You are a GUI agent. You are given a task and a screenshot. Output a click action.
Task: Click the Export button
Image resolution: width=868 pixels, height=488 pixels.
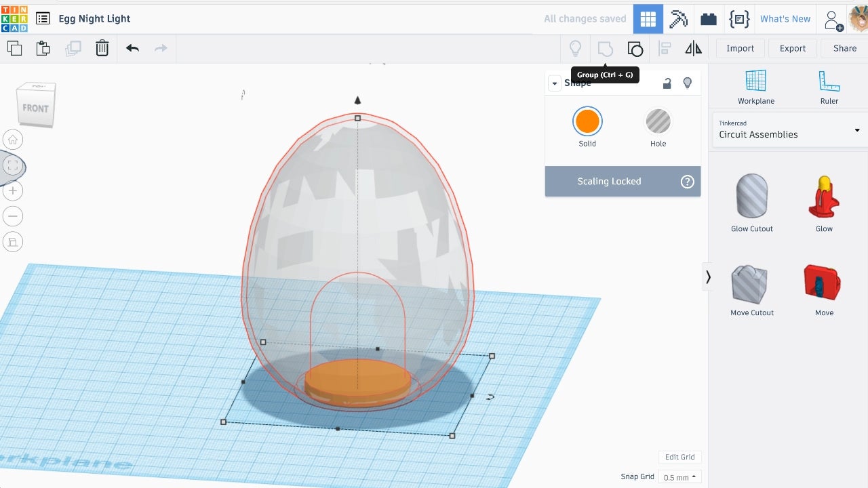point(792,48)
